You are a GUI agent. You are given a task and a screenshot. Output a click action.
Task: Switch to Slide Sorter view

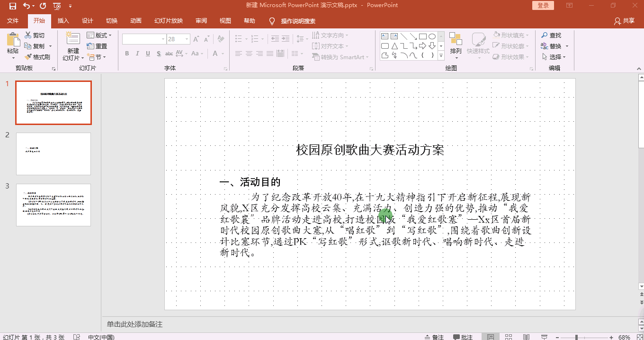point(509,337)
